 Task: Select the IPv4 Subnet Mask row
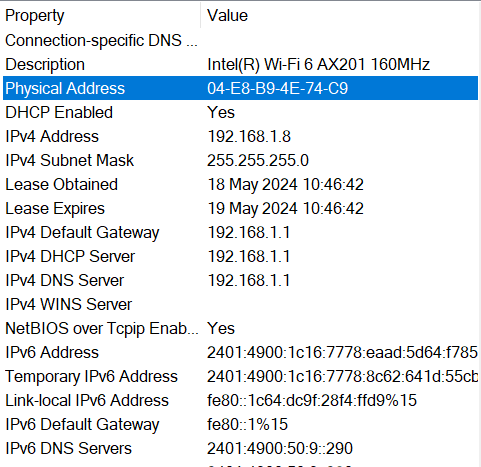tap(240, 160)
